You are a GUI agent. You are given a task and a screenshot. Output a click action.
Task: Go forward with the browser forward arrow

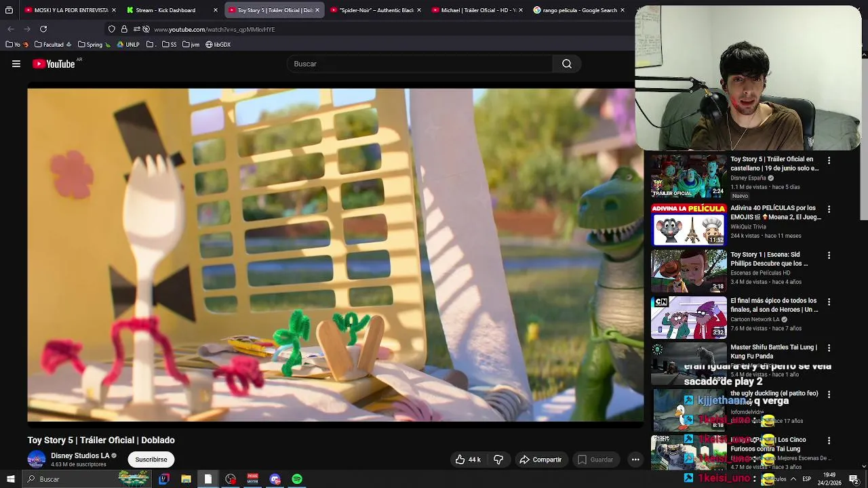tap(27, 29)
